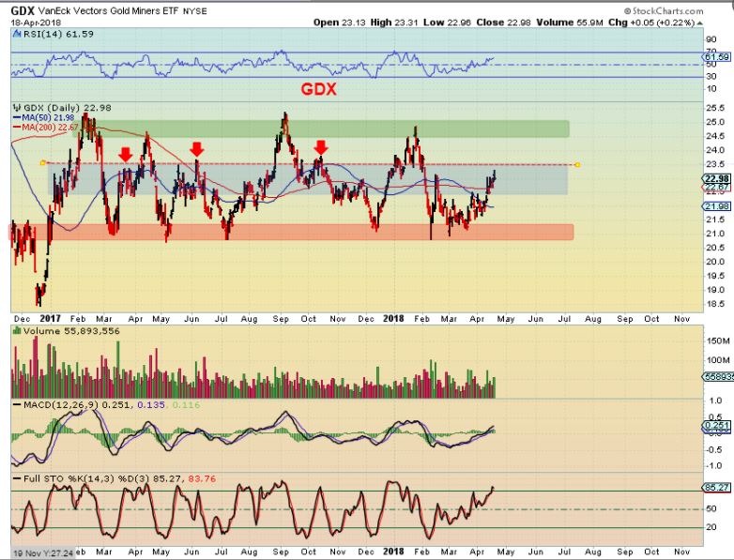Click the gray mid-range zone near 22.5
Screen dimensions: 734x560
308,180
